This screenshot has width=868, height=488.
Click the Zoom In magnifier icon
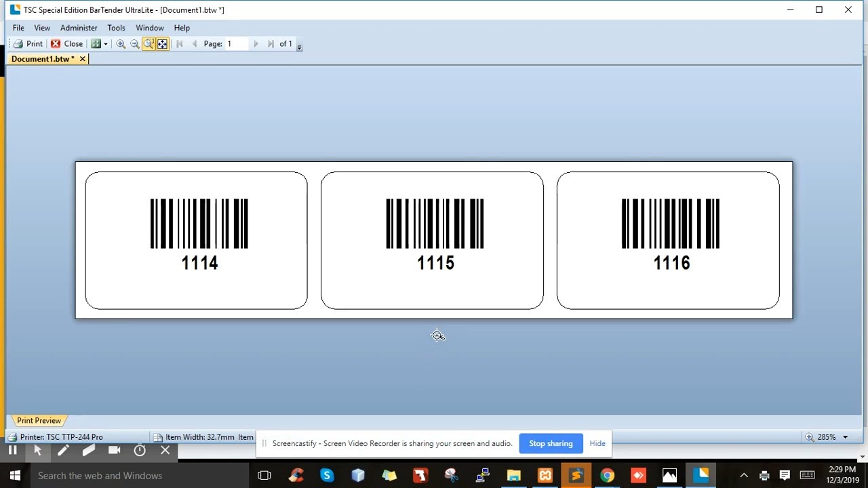(121, 44)
